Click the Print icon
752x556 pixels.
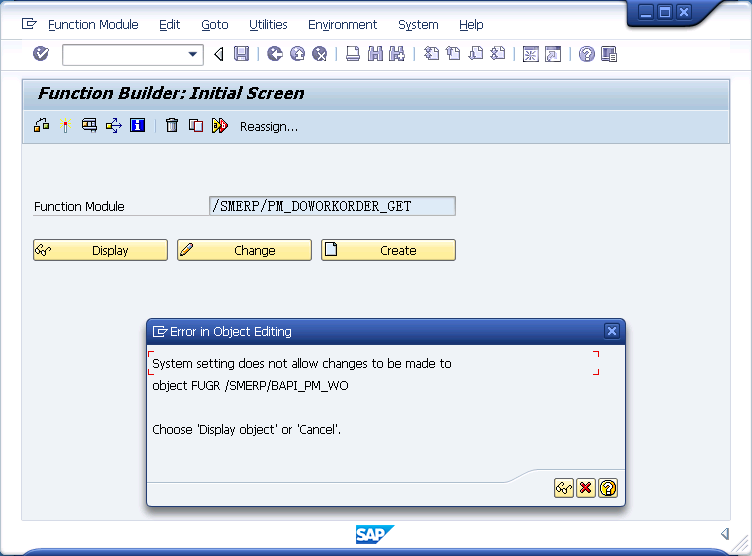click(x=353, y=54)
